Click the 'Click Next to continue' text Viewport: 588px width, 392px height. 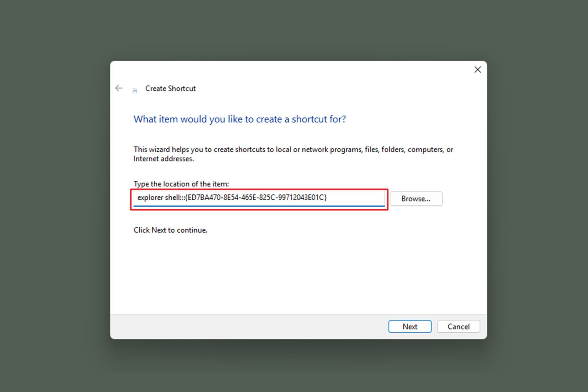(x=170, y=230)
